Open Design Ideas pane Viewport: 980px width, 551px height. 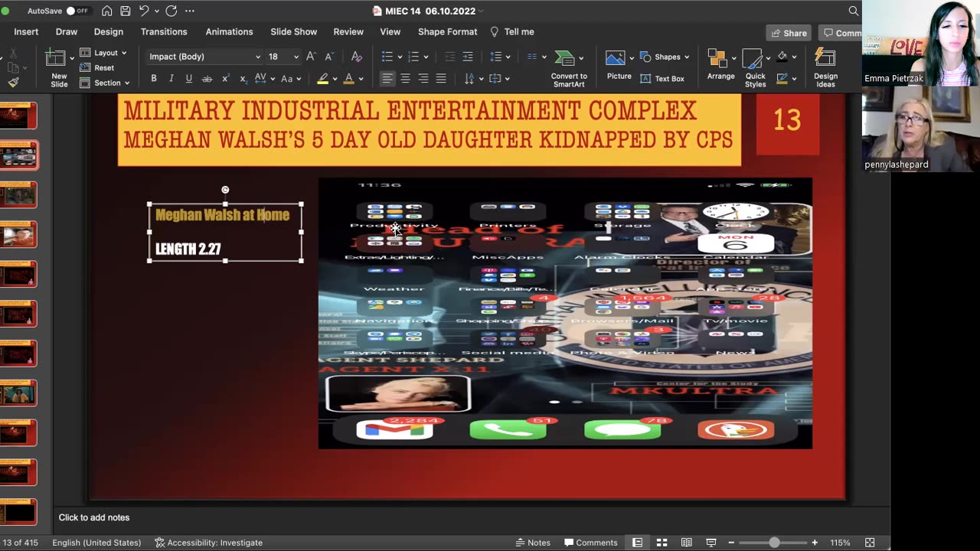point(825,68)
